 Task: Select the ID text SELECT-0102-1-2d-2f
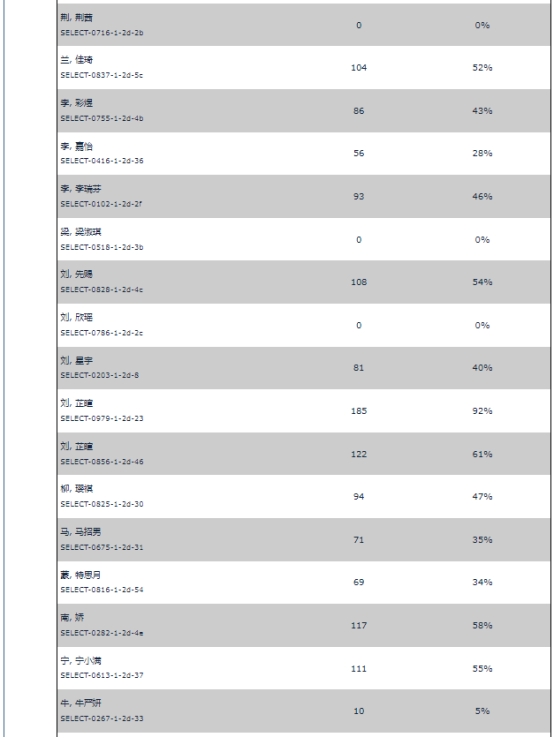(101, 204)
